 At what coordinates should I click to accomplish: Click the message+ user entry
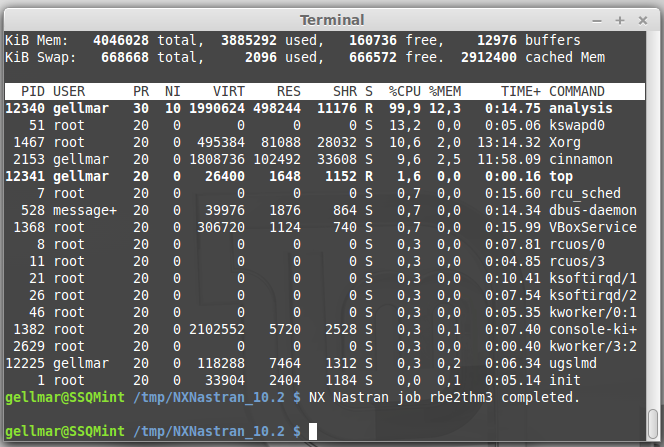pyautogui.click(x=85, y=210)
